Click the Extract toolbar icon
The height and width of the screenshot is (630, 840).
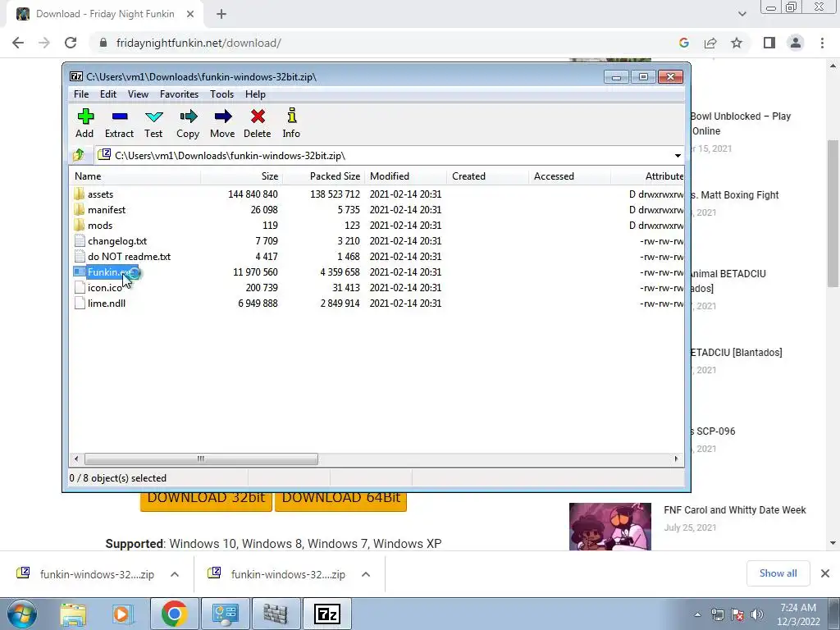coord(119,123)
